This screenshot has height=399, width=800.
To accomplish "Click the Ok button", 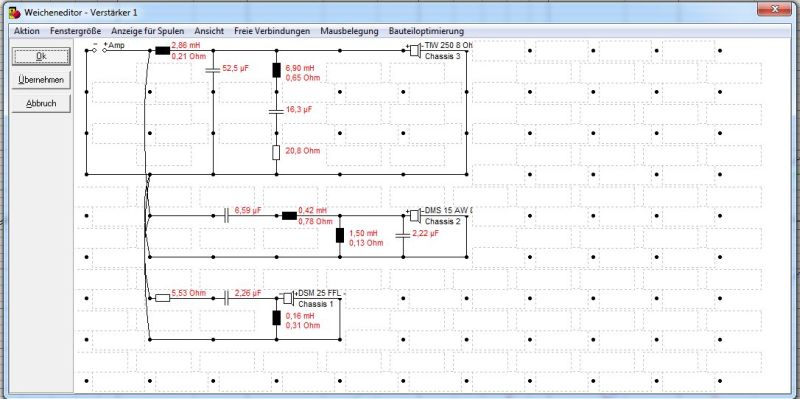I will coord(41,57).
